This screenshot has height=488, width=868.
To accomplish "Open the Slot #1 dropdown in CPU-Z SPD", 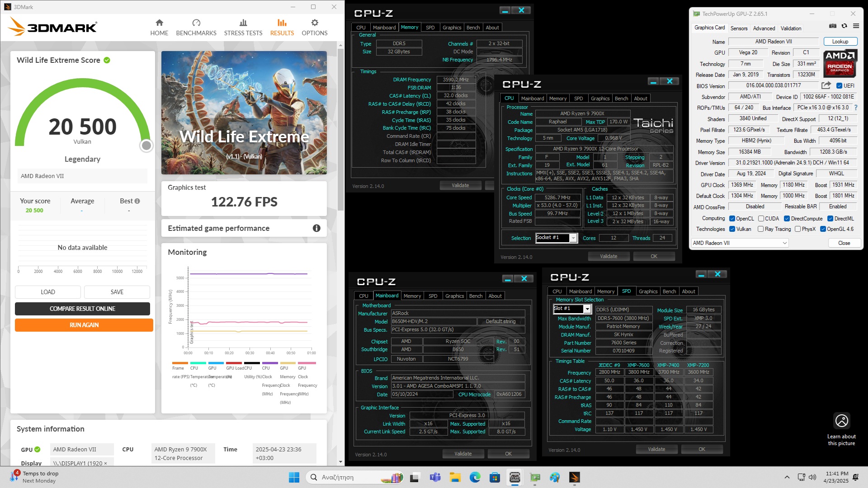I will [572, 309].
